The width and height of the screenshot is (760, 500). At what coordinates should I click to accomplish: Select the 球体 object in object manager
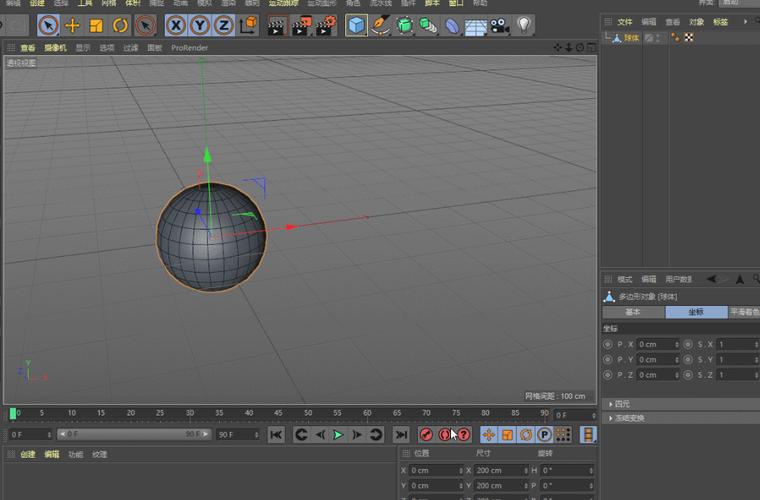click(631, 38)
